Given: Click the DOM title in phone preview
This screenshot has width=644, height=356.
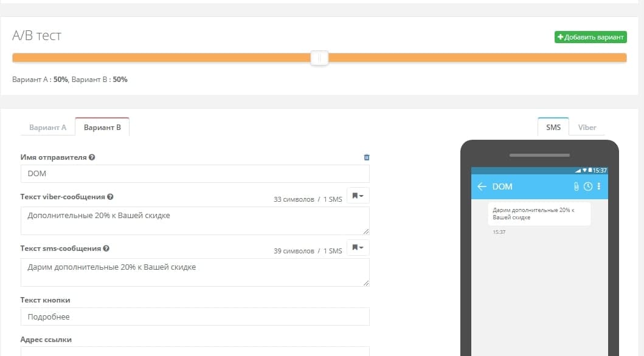Looking at the screenshot, I should pos(502,187).
